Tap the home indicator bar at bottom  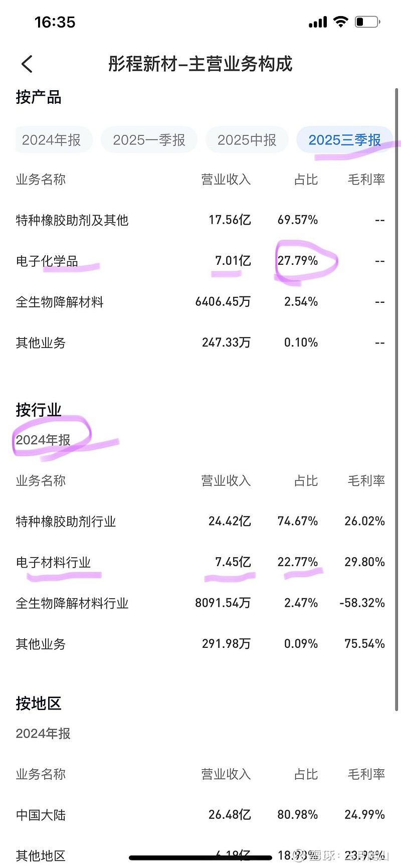click(x=200, y=858)
